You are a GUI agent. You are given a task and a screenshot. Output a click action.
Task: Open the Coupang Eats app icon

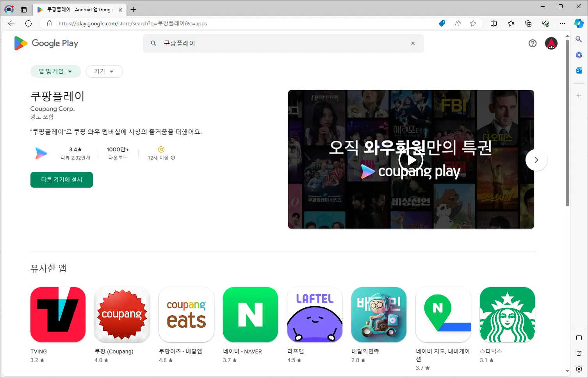tap(186, 314)
